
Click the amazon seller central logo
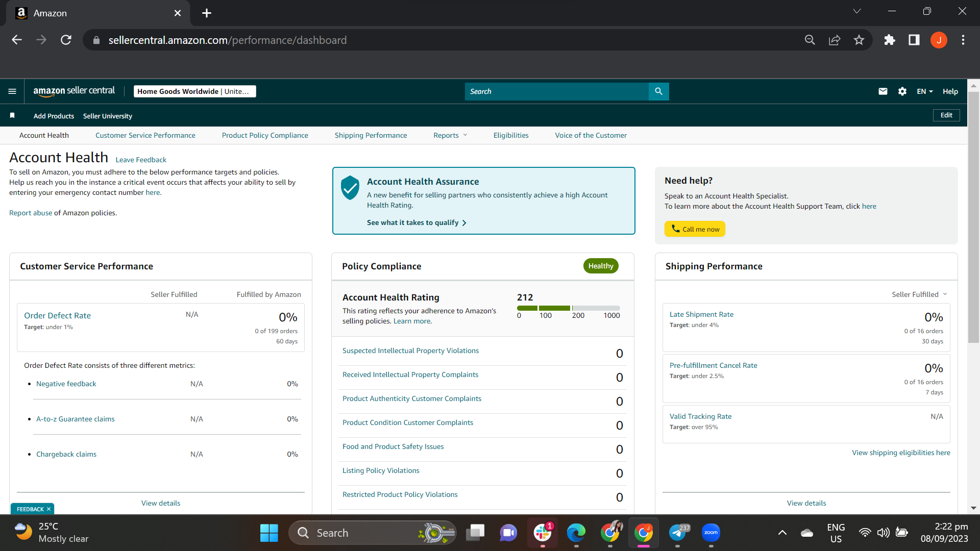pos(74,91)
